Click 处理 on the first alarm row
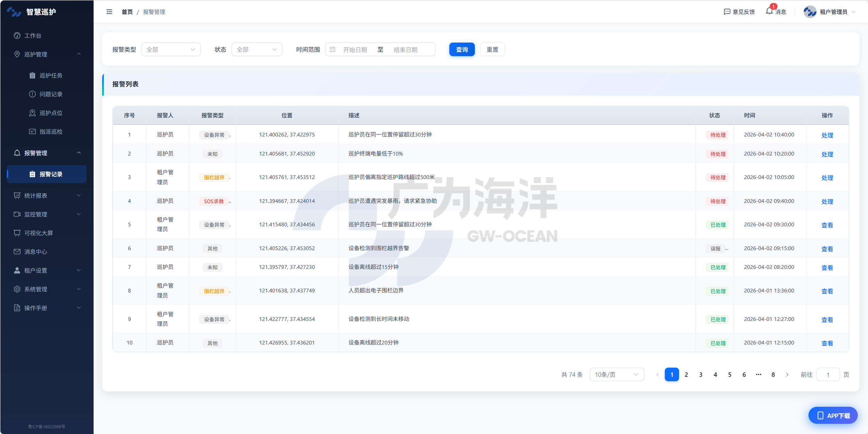The height and width of the screenshot is (434, 868). (827, 135)
